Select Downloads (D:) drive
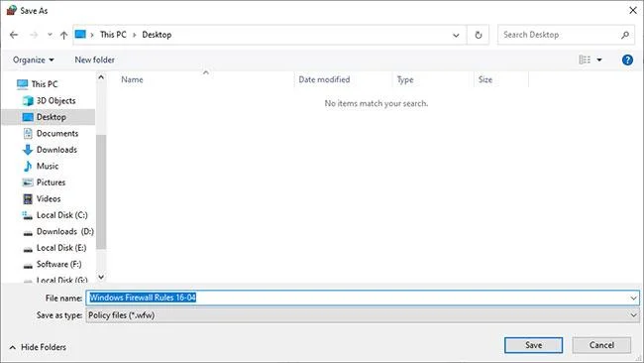644x363 pixels. [x=65, y=231]
